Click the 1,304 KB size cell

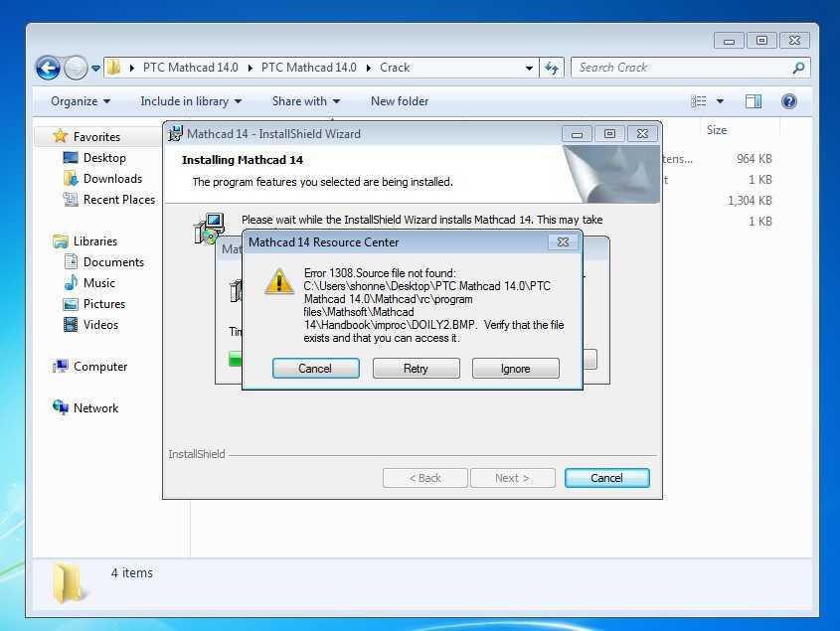pyautogui.click(x=750, y=201)
